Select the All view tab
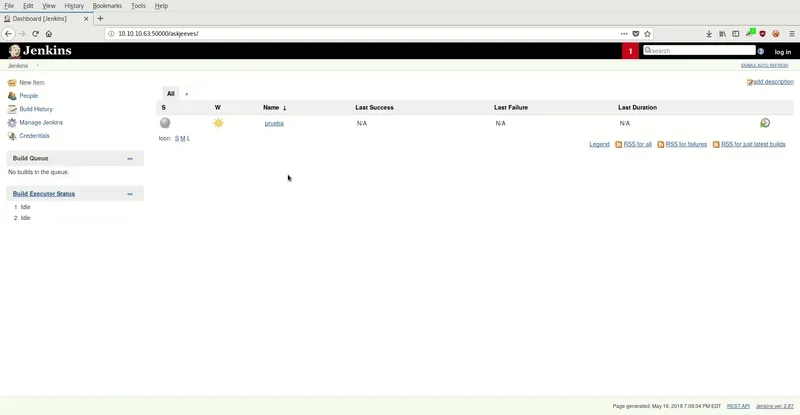This screenshot has height=415, width=800. (170, 93)
